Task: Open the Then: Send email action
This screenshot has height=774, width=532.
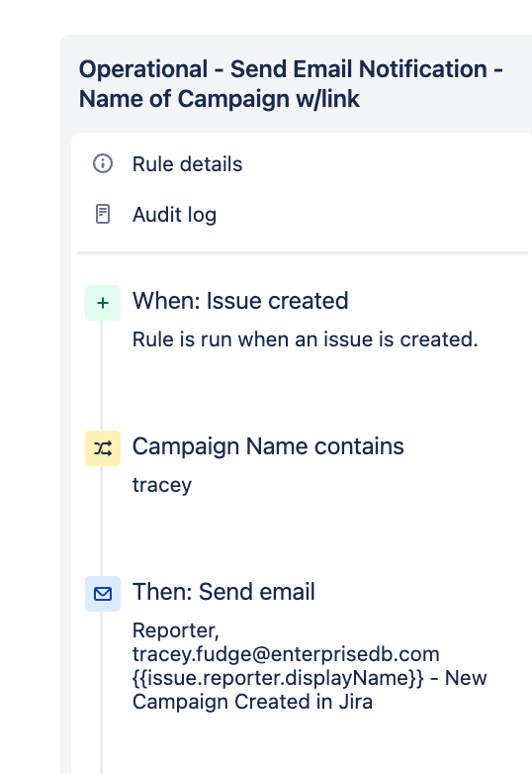Action: pos(223,591)
